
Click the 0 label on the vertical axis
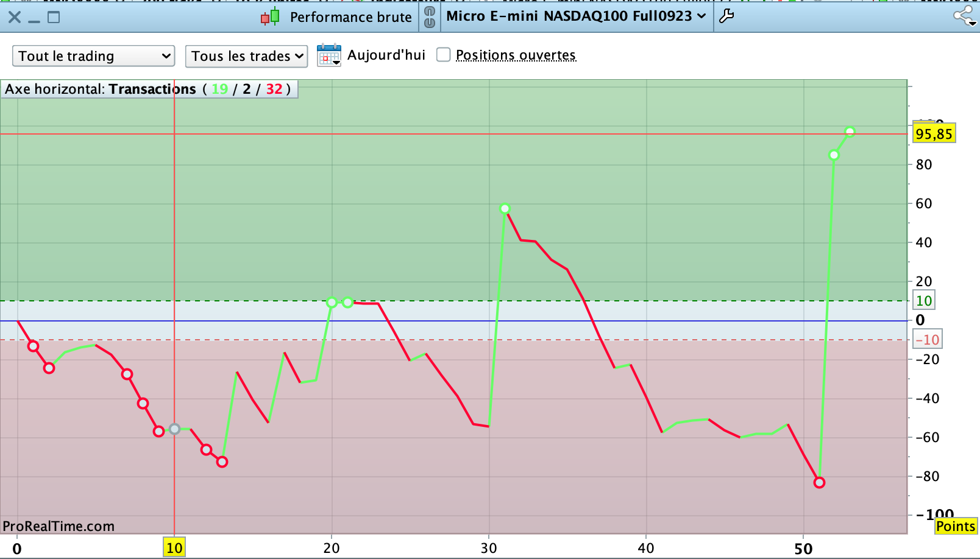[x=920, y=320]
